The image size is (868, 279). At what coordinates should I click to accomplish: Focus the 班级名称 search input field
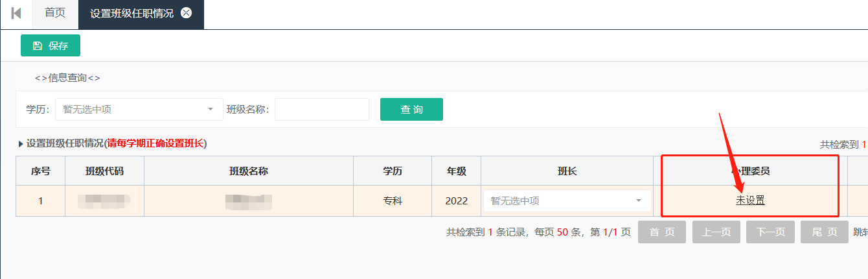tap(322, 110)
